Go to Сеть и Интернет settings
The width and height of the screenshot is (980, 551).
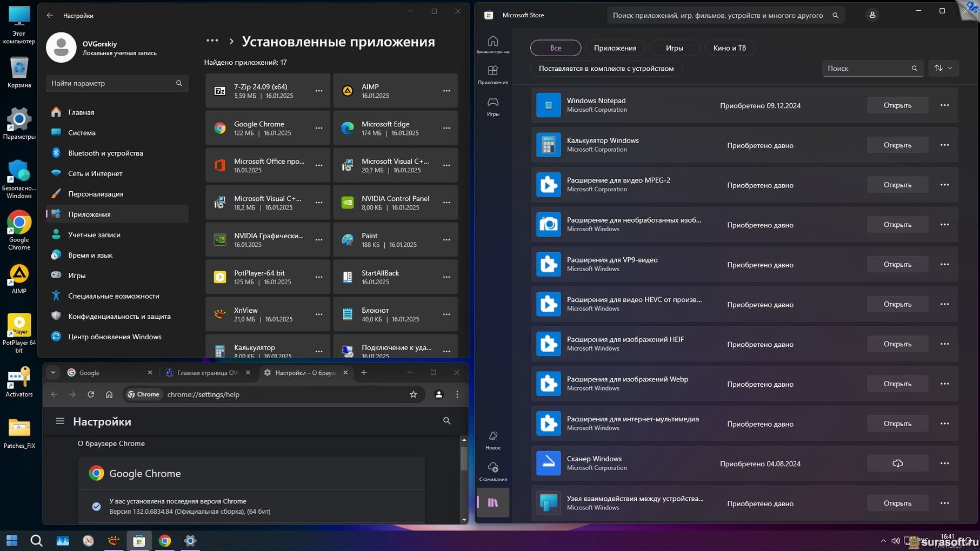coord(117,173)
